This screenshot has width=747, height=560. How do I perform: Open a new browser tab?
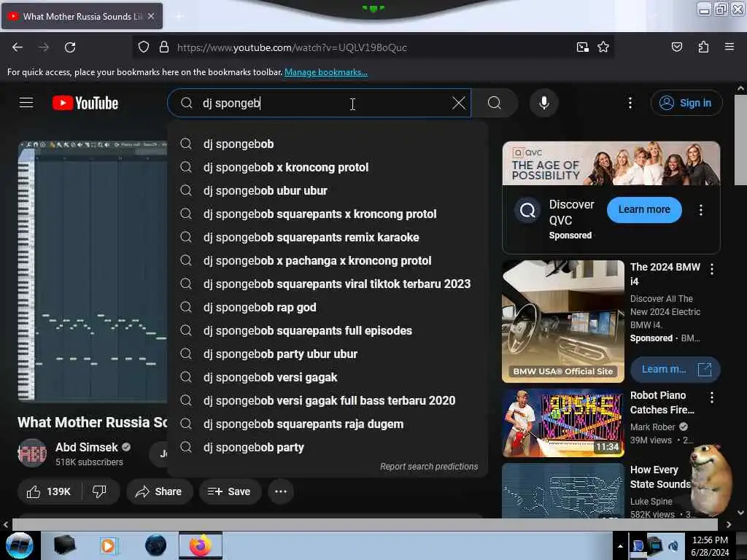[x=179, y=17]
